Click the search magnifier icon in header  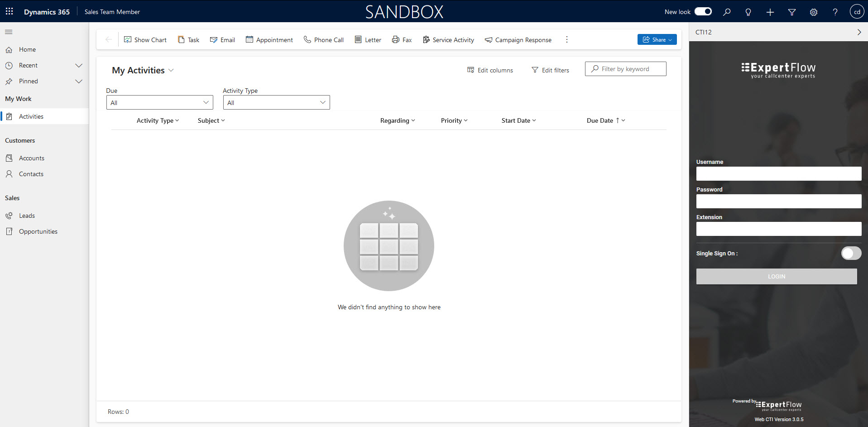tap(727, 12)
